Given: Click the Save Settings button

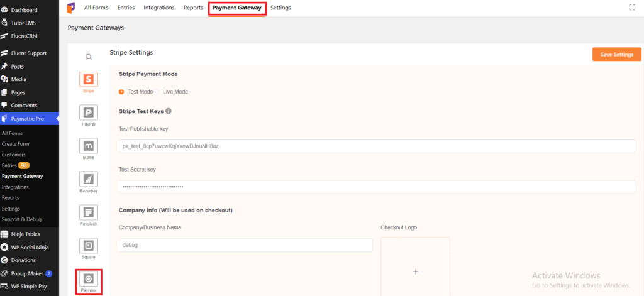Looking at the screenshot, I should [617, 54].
